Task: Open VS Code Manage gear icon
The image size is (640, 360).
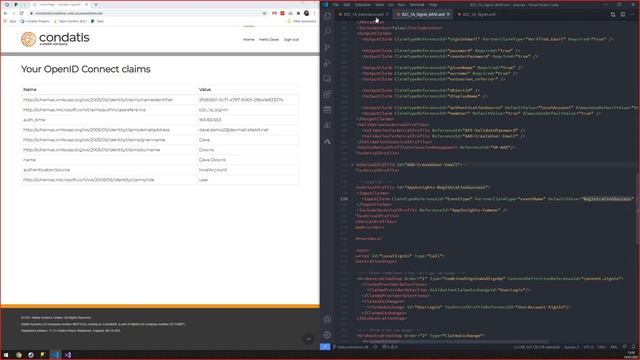Action: (x=327, y=335)
